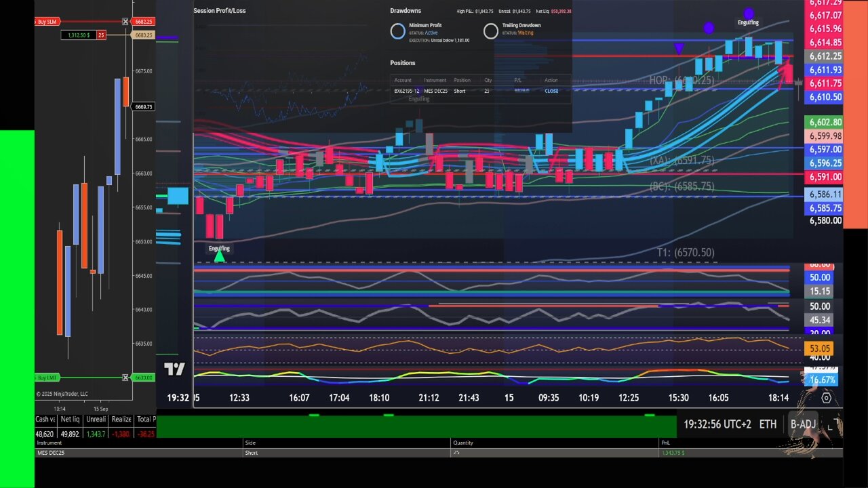Viewport: 868px width, 488px height.
Task: Click the Action column header in Positions
Action: tap(551, 80)
